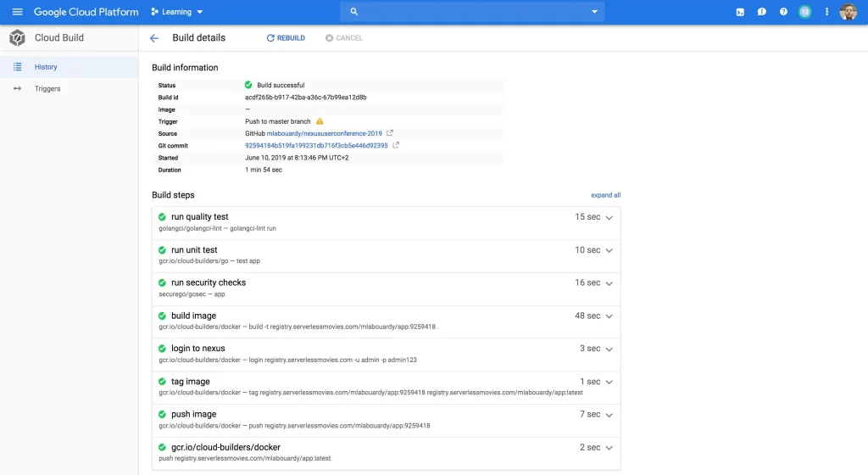This screenshot has height=475, width=868.
Task: Open the mlabouardy/nexususerconference-2019 GitHub link
Action: (x=325, y=133)
